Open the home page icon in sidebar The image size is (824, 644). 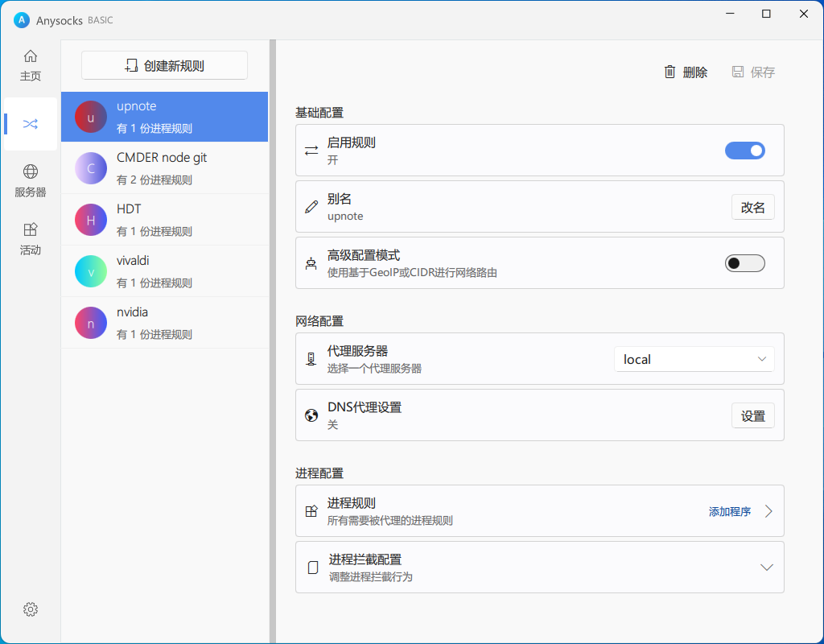click(x=31, y=57)
